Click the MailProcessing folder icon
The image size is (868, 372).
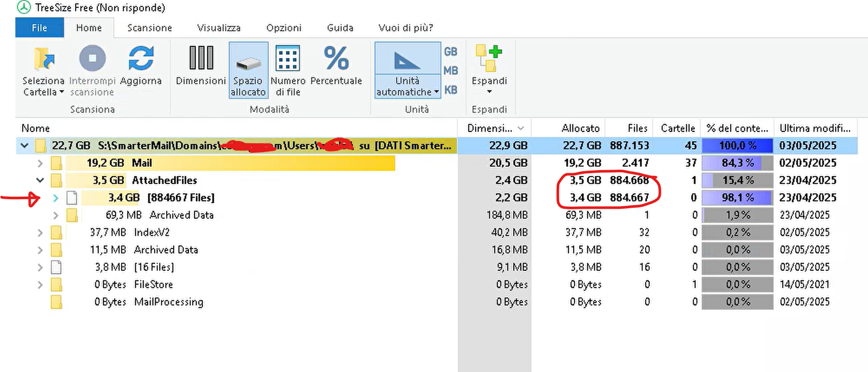(x=56, y=302)
